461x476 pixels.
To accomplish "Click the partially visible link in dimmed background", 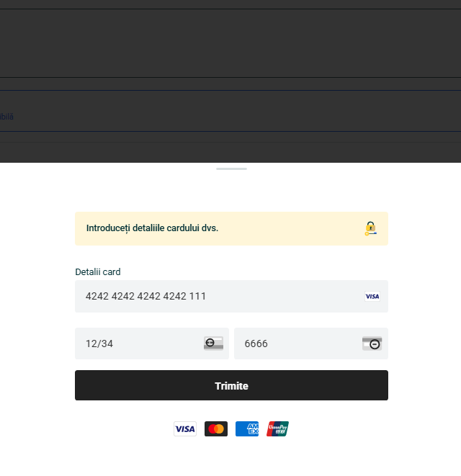I will pos(6,117).
